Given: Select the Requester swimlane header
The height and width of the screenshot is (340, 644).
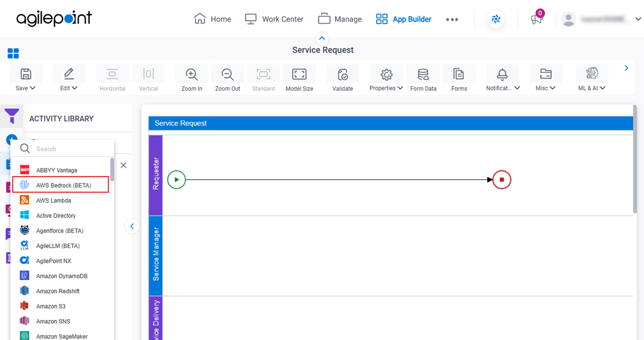Looking at the screenshot, I should pyautogui.click(x=156, y=174).
